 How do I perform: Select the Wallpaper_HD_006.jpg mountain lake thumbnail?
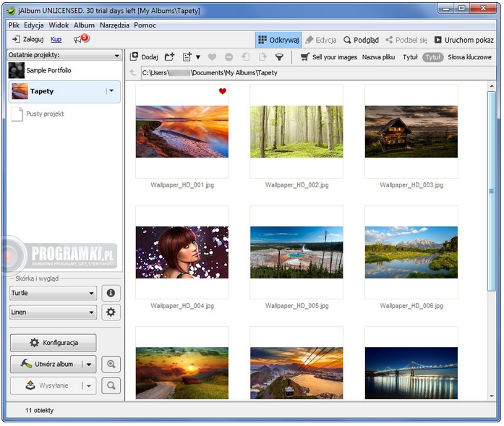(x=411, y=252)
